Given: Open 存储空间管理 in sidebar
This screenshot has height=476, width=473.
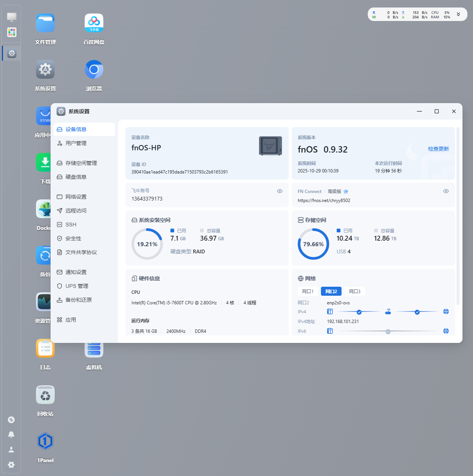Looking at the screenshot, I should click(x=84, y=163).
